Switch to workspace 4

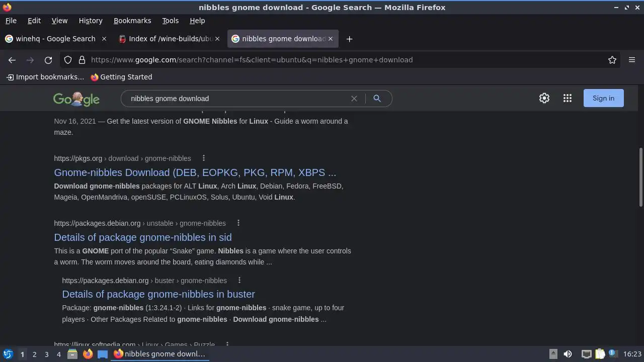click(x=58, y=354)
